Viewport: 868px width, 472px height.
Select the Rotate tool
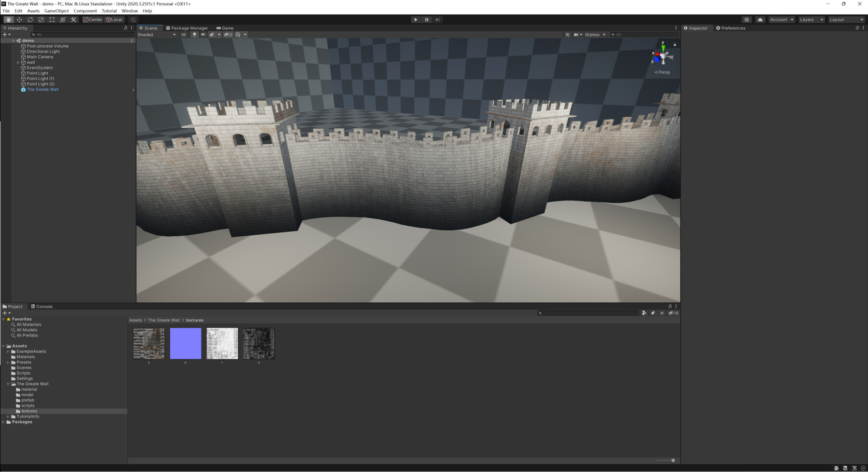pos(30,20)
